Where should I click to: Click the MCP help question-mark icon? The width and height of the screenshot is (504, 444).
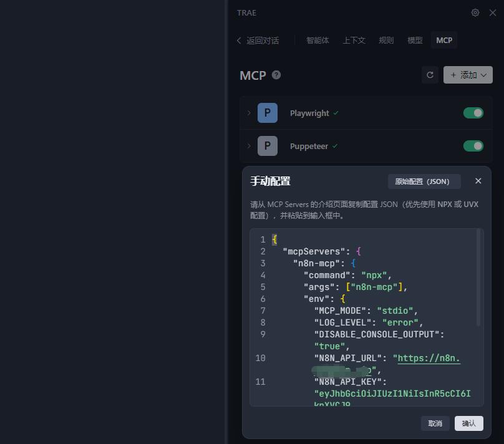[x=276, y=75]
